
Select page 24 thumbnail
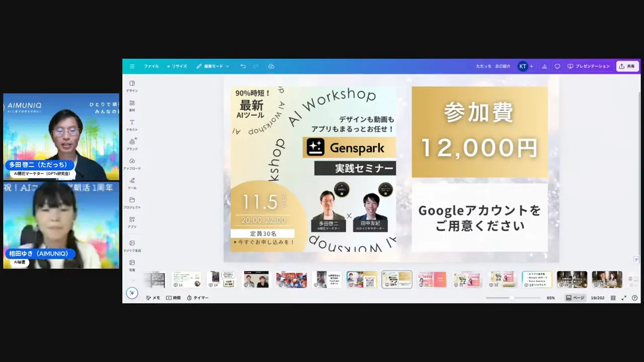pyautogui.click(x=572, y=280)
